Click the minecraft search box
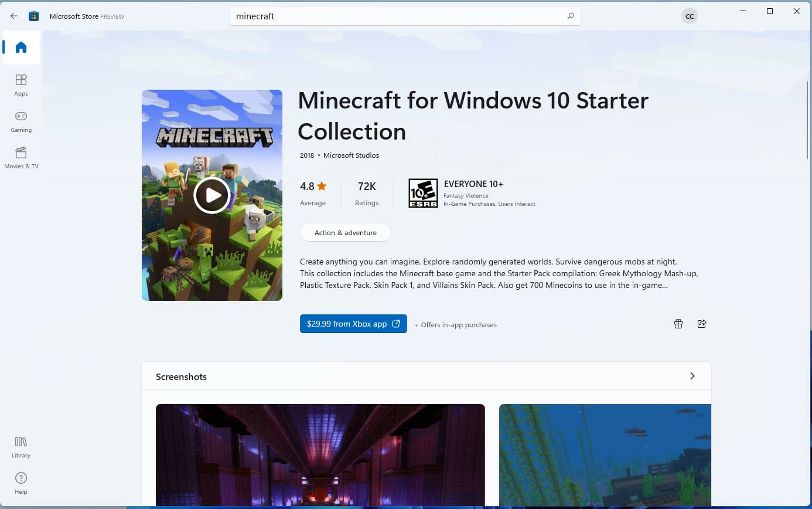The height and width of the screenshot is (509, 812). (405, 16)
